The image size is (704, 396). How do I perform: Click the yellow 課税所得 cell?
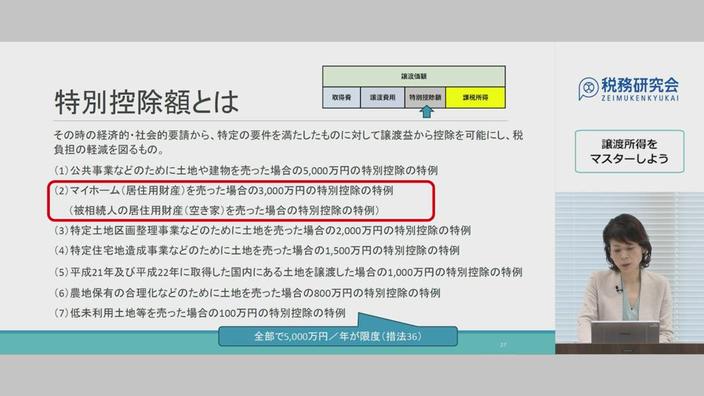tap(475, 97)
